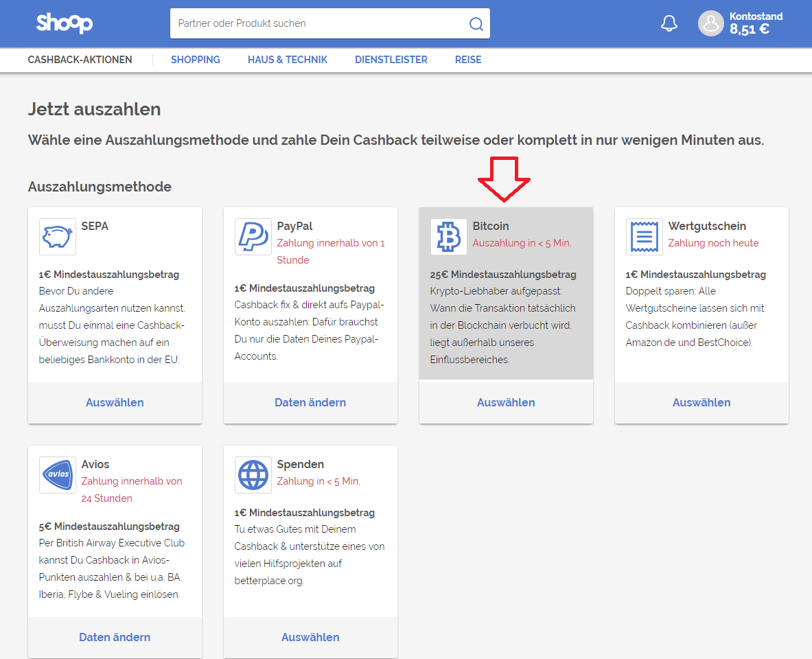Open notifications via the bell icon
This screenshot has width=812, height=659.
(x=669, y=23)
